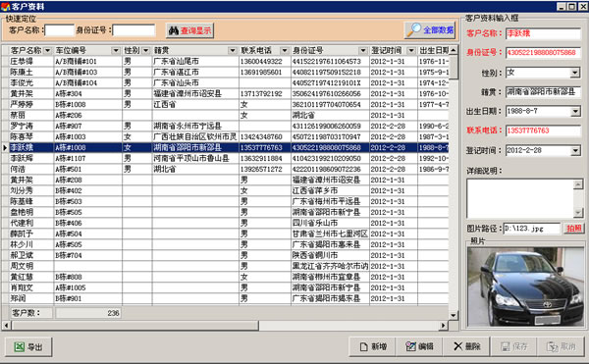Click the 详细说明 scrollbar down arrow
The width and height of the screenshot is (589, 364).
(x=578, y=213)
